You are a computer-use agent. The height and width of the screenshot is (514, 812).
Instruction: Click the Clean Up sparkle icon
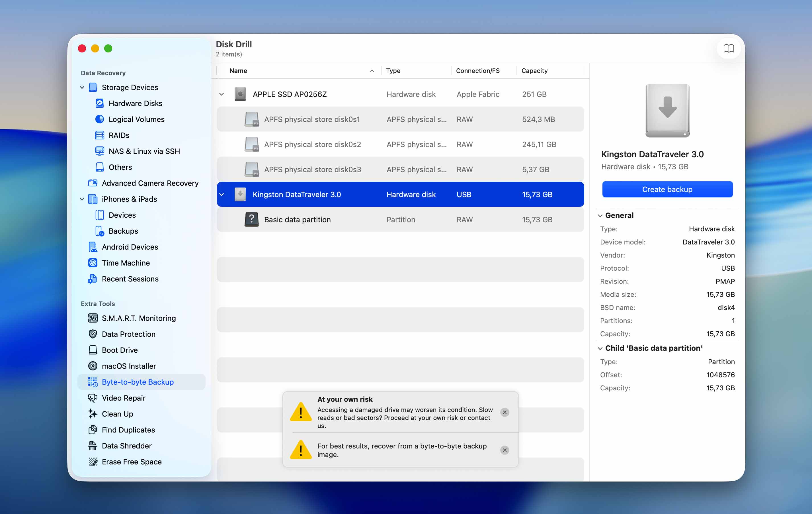tap(93, 413)
